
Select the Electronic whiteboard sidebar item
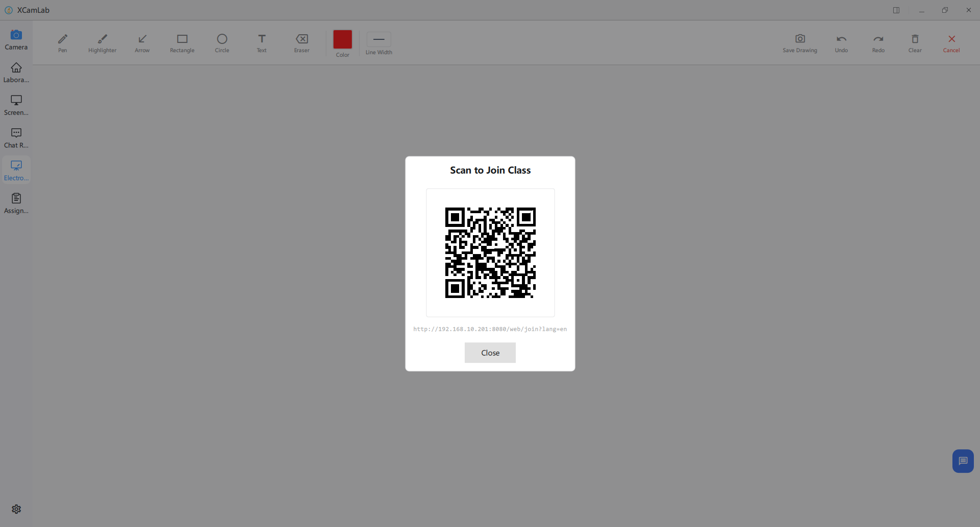click(16, 170)
